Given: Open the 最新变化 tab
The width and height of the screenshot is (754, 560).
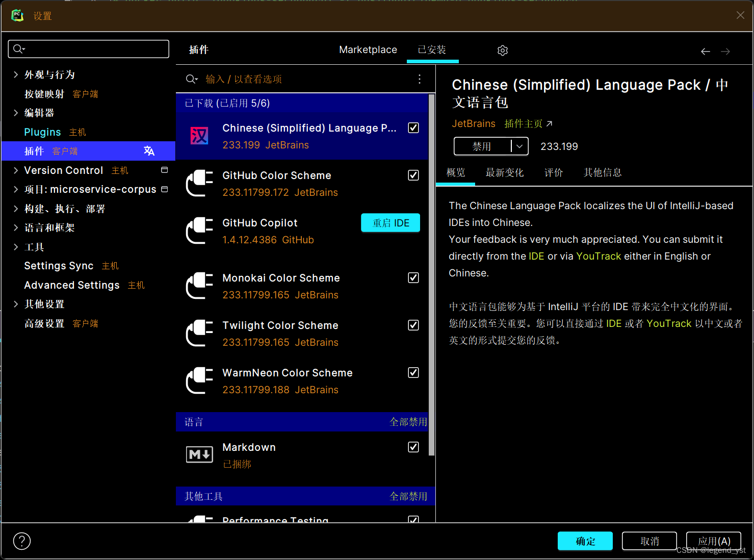Looking at the screenshot, I should 505,172.
